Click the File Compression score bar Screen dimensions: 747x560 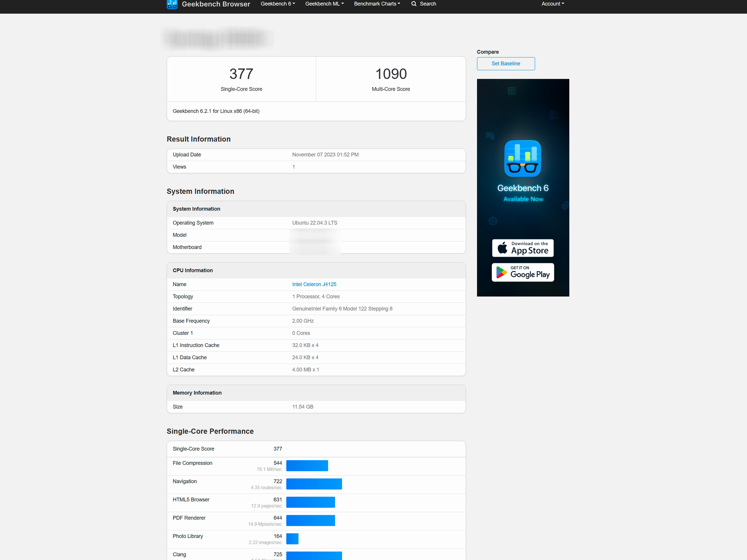[307, 466]
